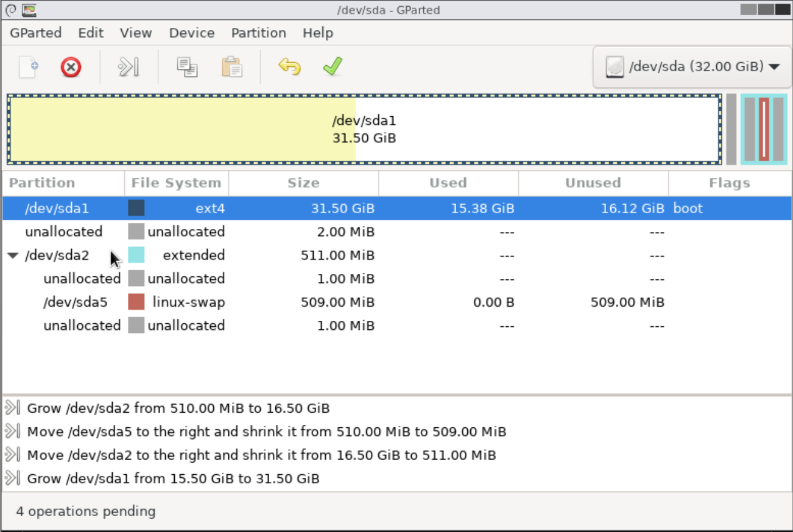Click the icon beside Move /dev/sda5 operation
Image resolution: width=793 pixels, height=532 pixels.
13,432
